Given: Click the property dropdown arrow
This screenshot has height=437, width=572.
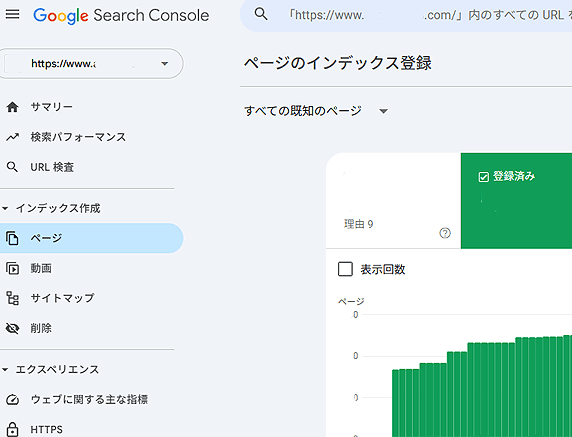Looking at the screenshot, I should point(165,63).
